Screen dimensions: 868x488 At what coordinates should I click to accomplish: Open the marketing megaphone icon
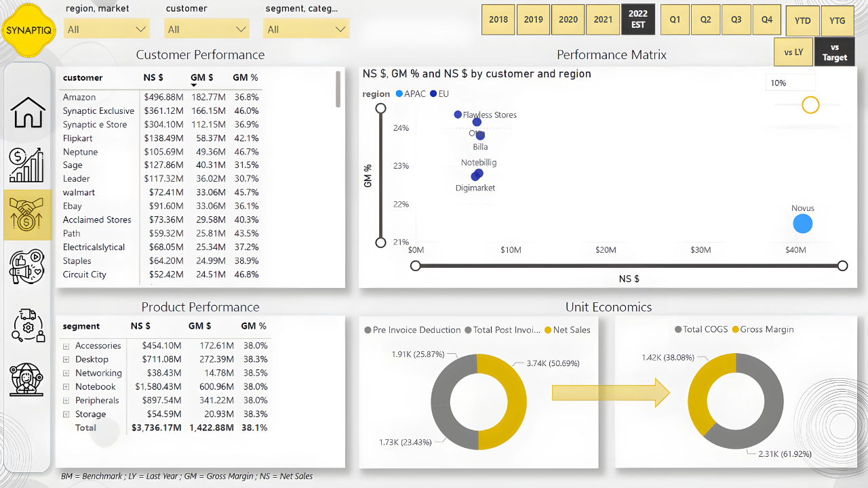(x=27, y=266)
